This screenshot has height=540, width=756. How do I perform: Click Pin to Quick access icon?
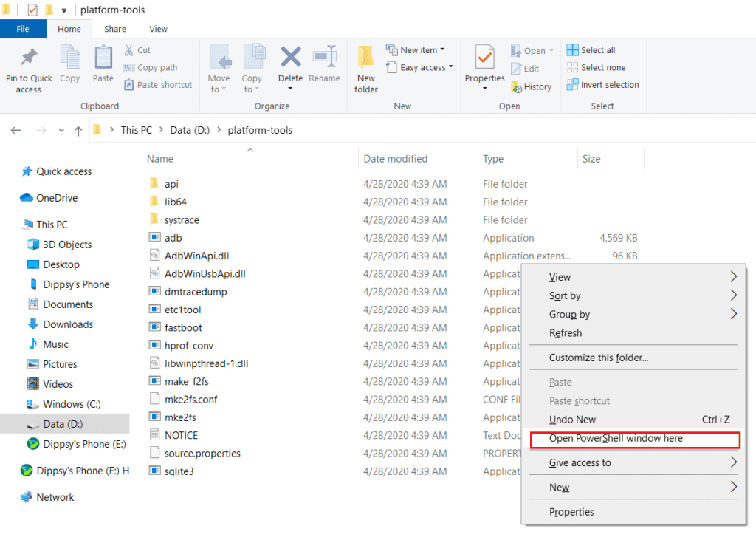pos(29,57)
